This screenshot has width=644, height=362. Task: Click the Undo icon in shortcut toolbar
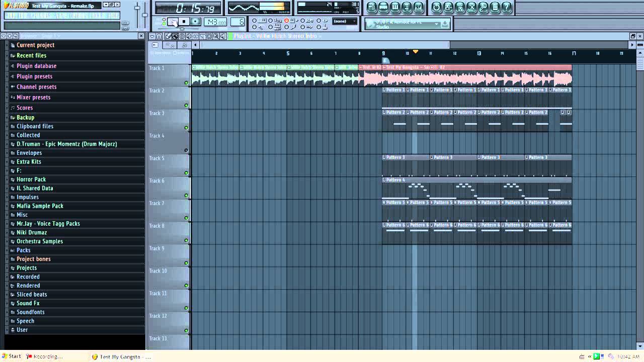point(436,7)
